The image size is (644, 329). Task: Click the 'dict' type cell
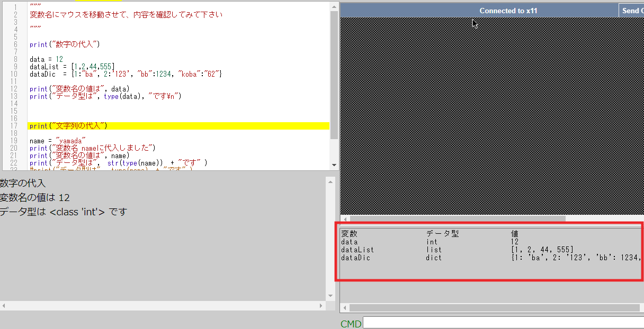tap(434, 258)
